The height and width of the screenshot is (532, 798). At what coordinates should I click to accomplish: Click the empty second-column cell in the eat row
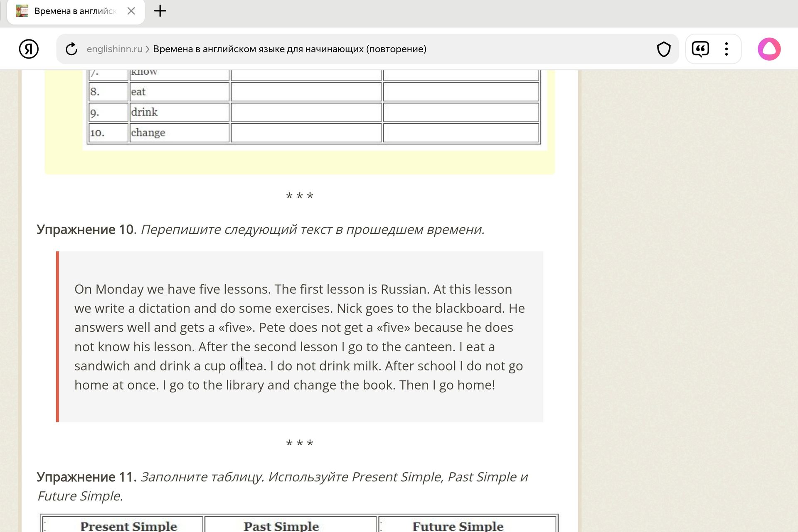[306, 92]
